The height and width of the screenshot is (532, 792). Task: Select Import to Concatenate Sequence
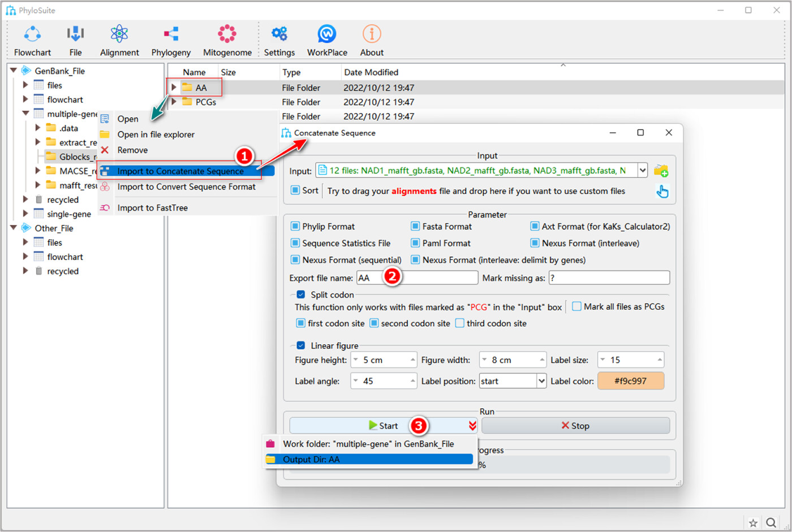point(187,171)
